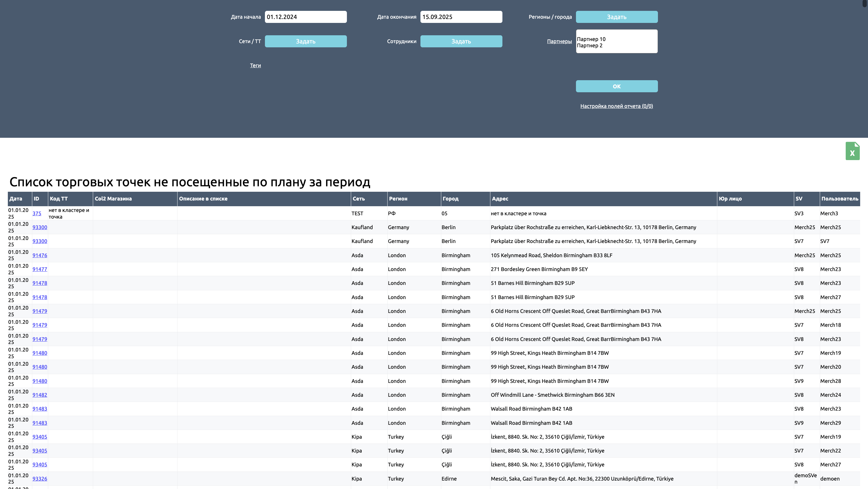Viewport: 868px width, 489px height.
Task: Click the Пользователь column header
Action: pyautogui.click(x=839, y=199)
